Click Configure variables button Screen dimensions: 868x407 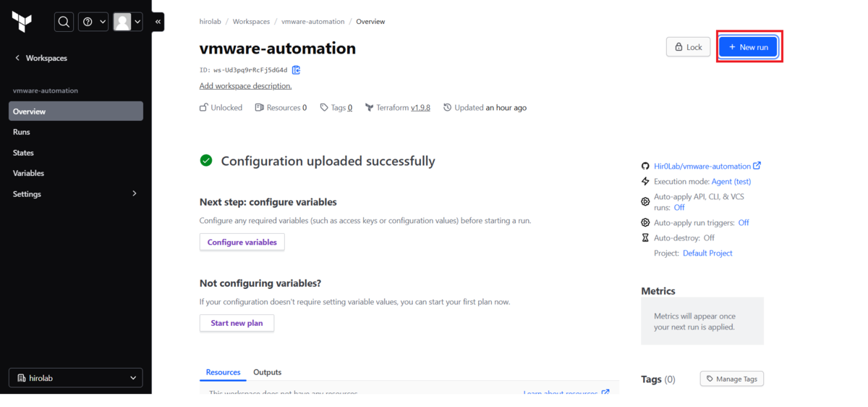point(242,242)
